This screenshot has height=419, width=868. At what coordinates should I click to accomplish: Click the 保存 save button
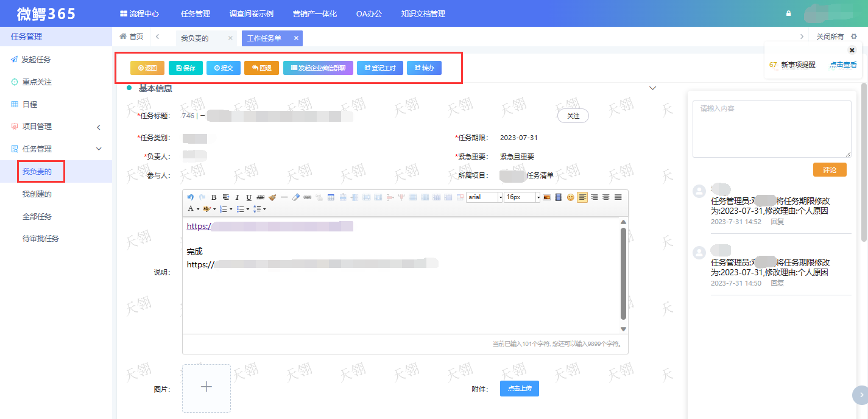(186, 68)
